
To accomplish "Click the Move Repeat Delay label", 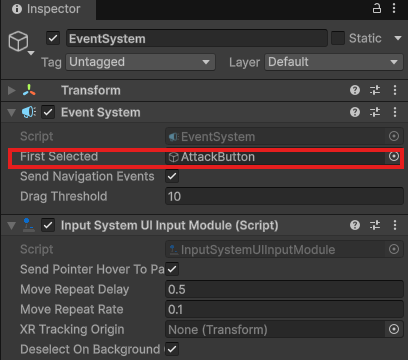I will [x=75, y=289].
